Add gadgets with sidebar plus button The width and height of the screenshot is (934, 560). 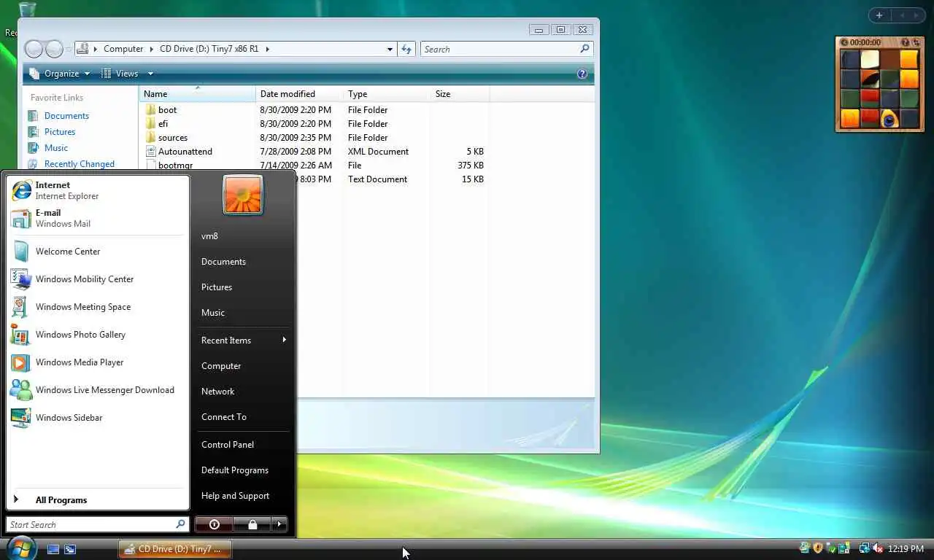(879, 15)
